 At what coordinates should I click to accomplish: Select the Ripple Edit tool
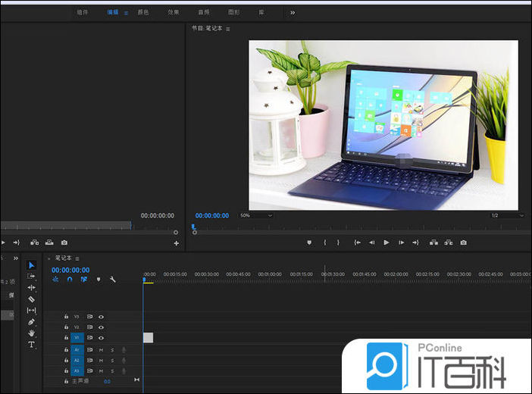point(32,288)
